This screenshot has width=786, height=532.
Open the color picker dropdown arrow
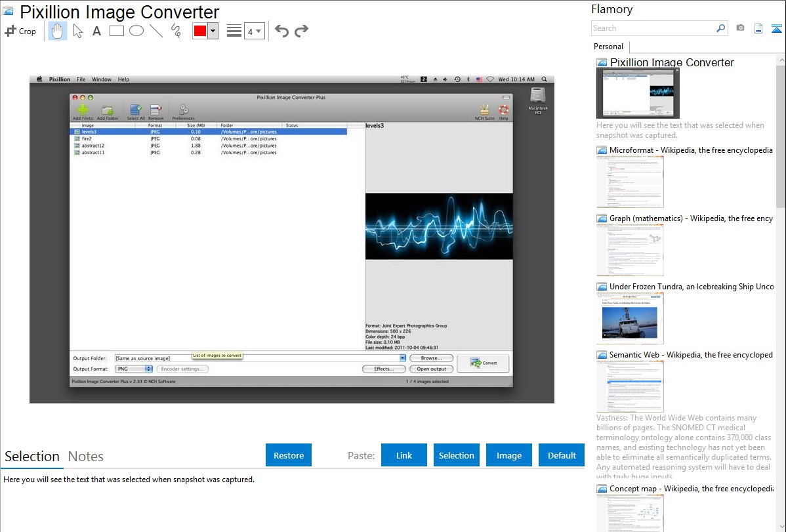[213, 31]
